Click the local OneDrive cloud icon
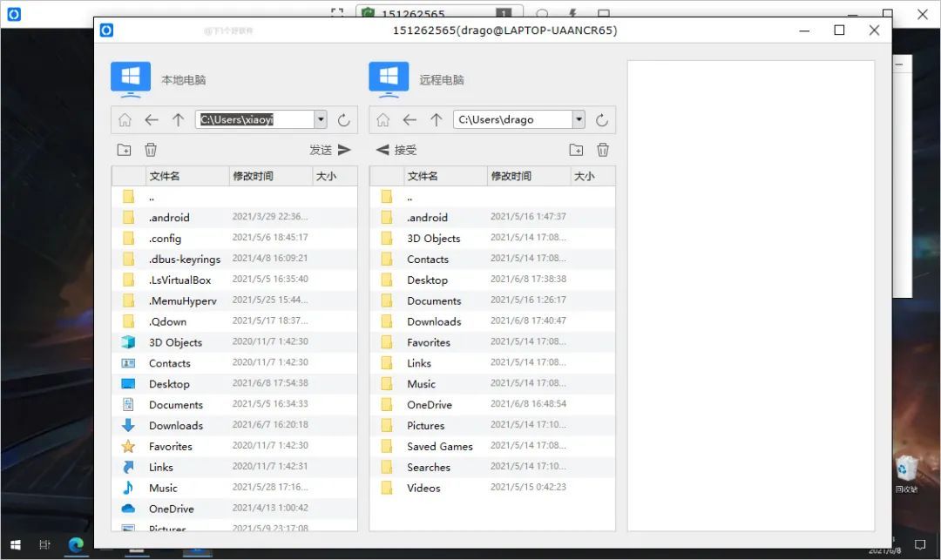Image resolution: width=941 pixels, height=560 pixels. click(x=128, y=509)
